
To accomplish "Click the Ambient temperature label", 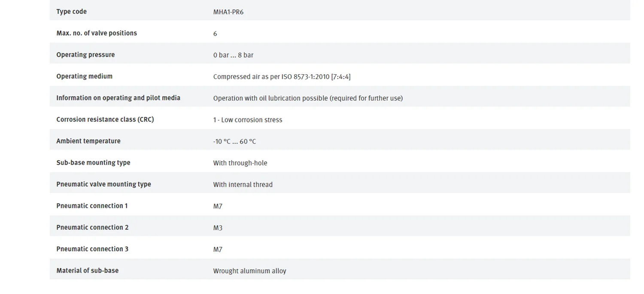I will (x=88, y=141).
